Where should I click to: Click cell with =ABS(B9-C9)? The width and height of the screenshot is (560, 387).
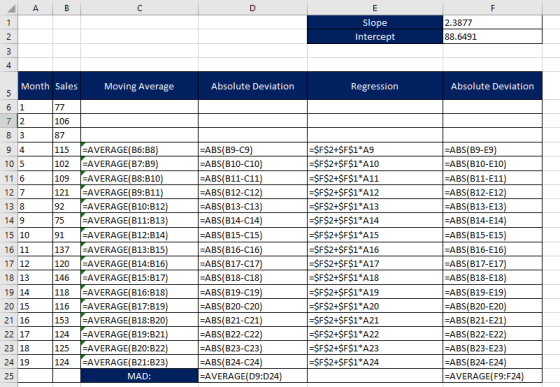(252, 150)
